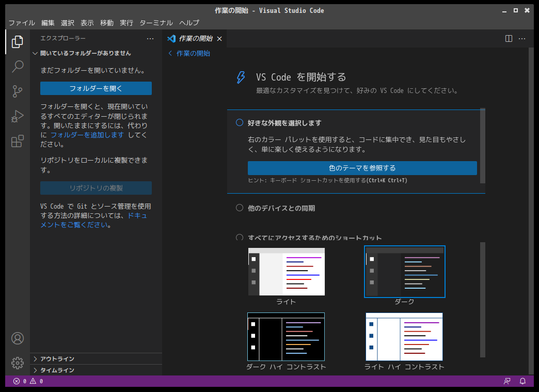Screen dimensions: 539x392
Task: Open editor more actions ellipsis
Action: coord(522,39)
